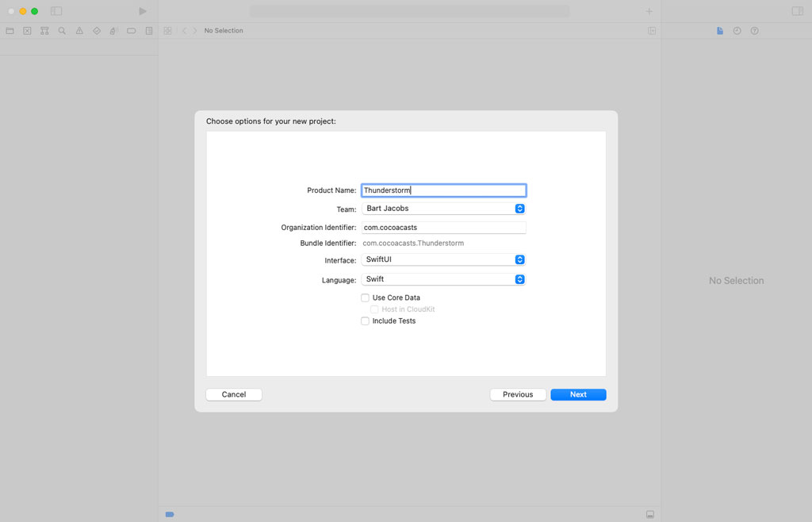Click the Next button

click(578, 394)
